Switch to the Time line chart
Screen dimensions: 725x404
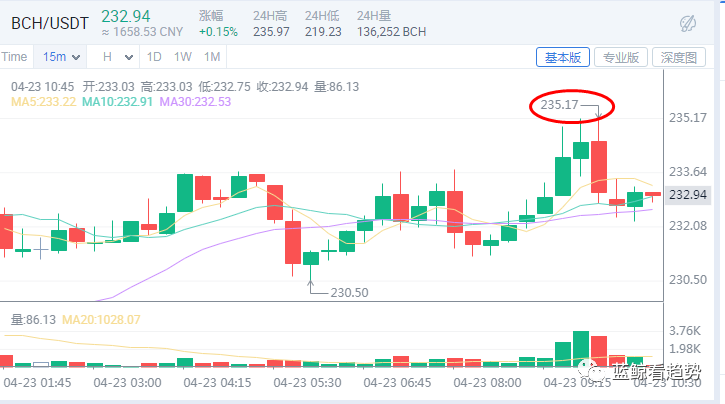14,57
